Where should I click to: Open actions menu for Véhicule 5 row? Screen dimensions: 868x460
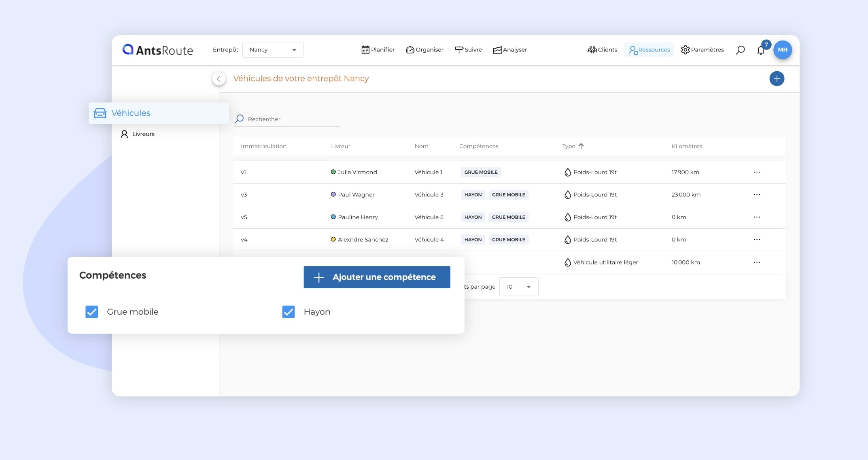coord(757,217)
